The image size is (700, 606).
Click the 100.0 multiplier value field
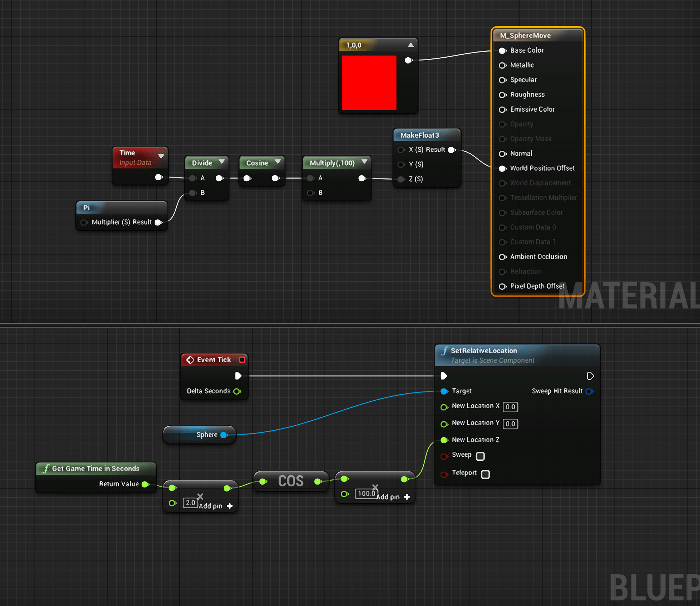pos(366,494)
